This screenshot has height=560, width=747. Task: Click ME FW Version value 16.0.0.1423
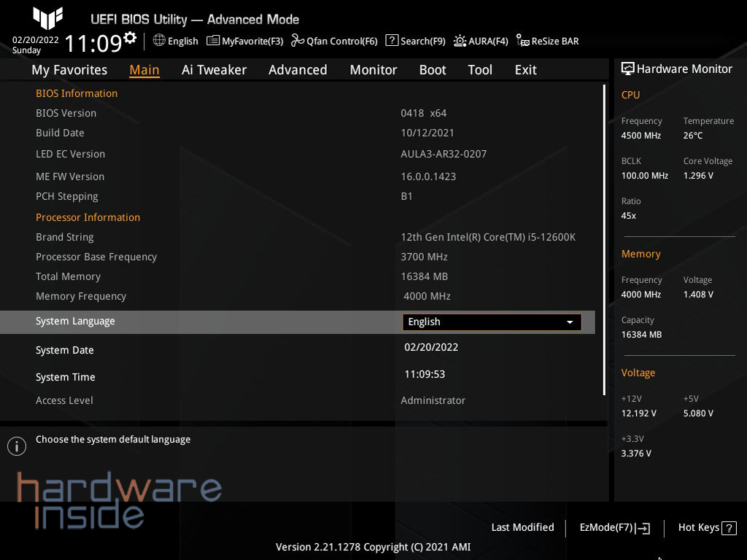pos(428,176)
